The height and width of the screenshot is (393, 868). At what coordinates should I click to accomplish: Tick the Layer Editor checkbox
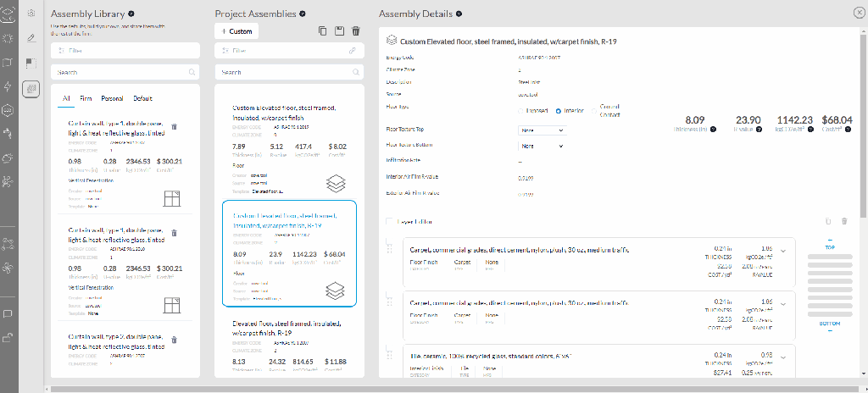[390, 222]
